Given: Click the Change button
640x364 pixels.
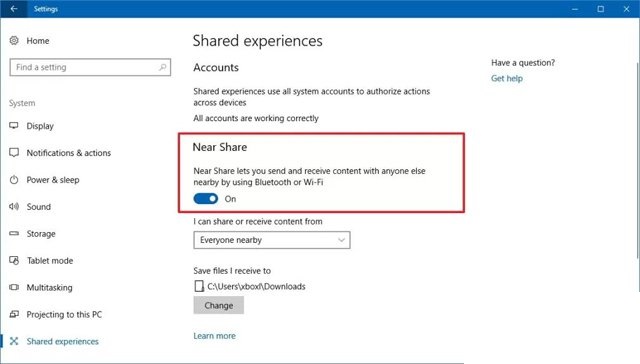Looking at the screenshot, I should pos(219,305).
